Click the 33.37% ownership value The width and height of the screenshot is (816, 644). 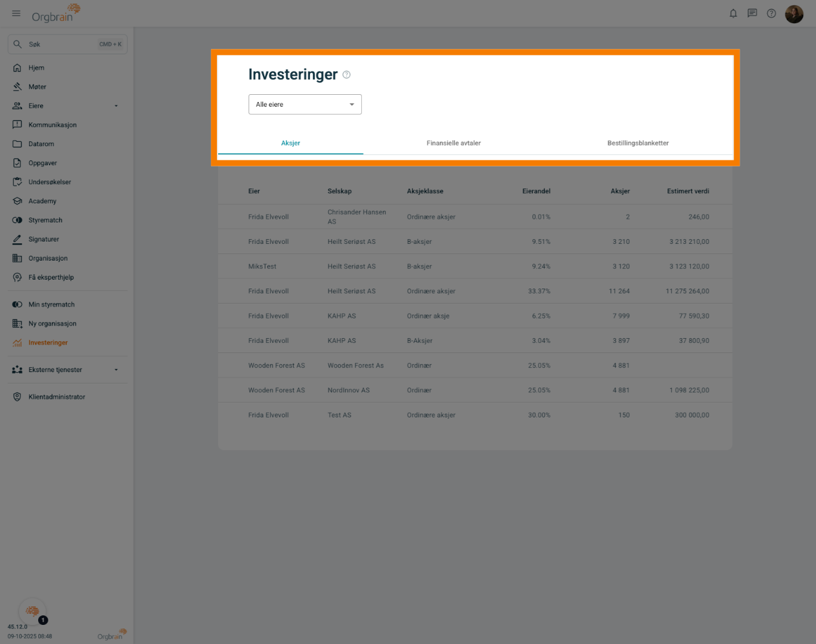pos(539,292)
